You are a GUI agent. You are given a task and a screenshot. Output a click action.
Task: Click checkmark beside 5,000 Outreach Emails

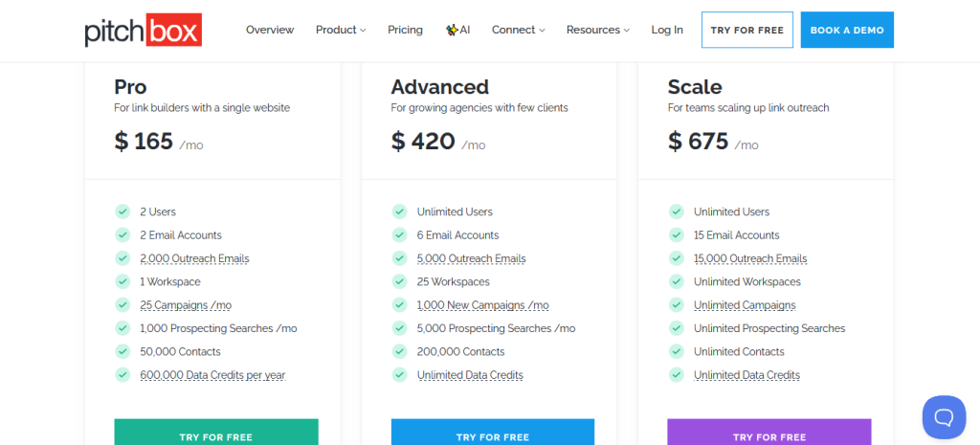(399, 258)
